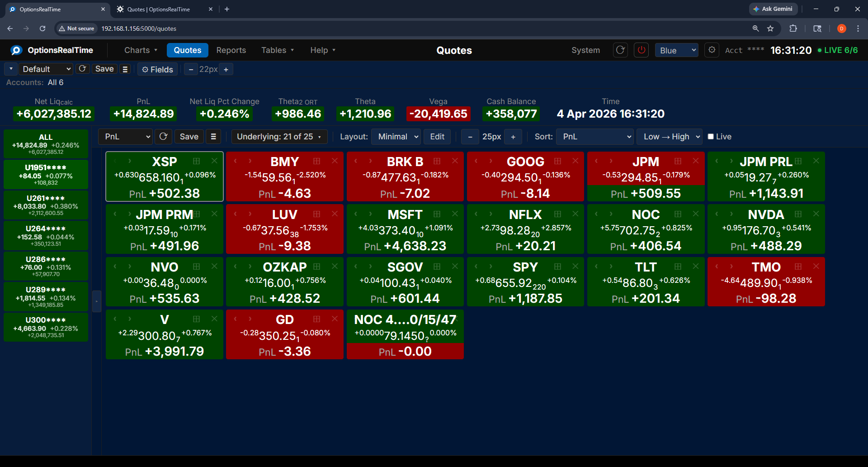Click the NOC 4....0/15/47 tile title

(405, 319)
